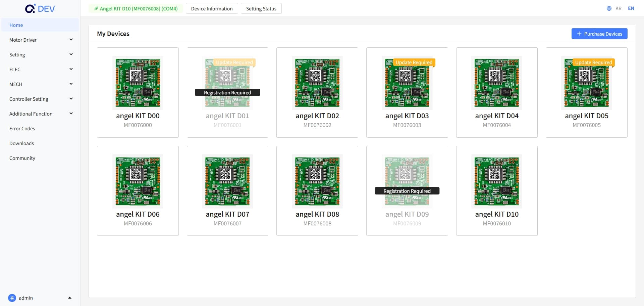The width and height of the screenshot is (644, 306).
Task: Click Registration Required label on D01
Action: [x=227, y=93]
